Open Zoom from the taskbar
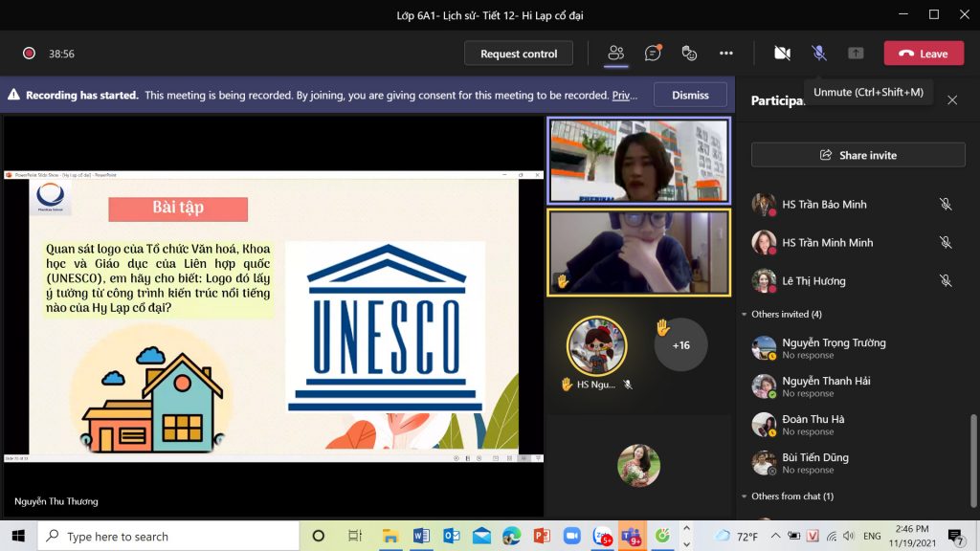Viewport: 980px width, 551px height. (572, 536)
